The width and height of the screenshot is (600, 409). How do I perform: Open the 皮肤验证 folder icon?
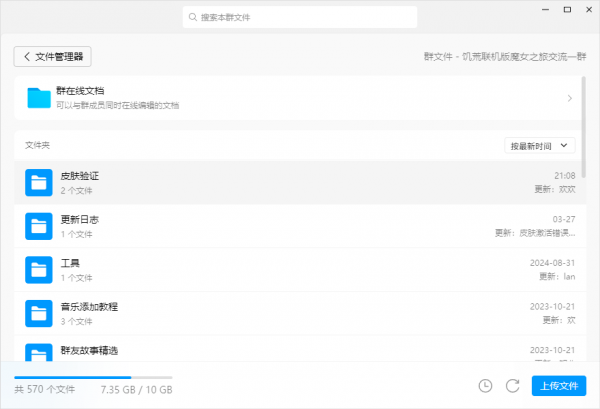pyautogui.click(x=39, y=182)
